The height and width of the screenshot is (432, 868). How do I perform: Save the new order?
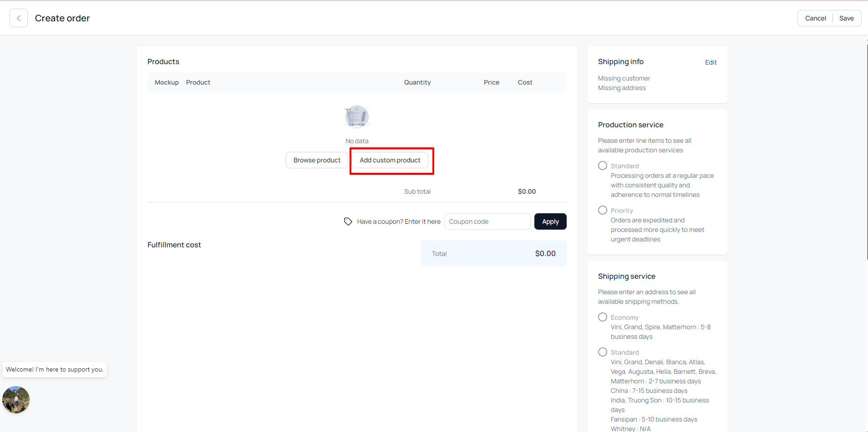[x=846, y=18]
